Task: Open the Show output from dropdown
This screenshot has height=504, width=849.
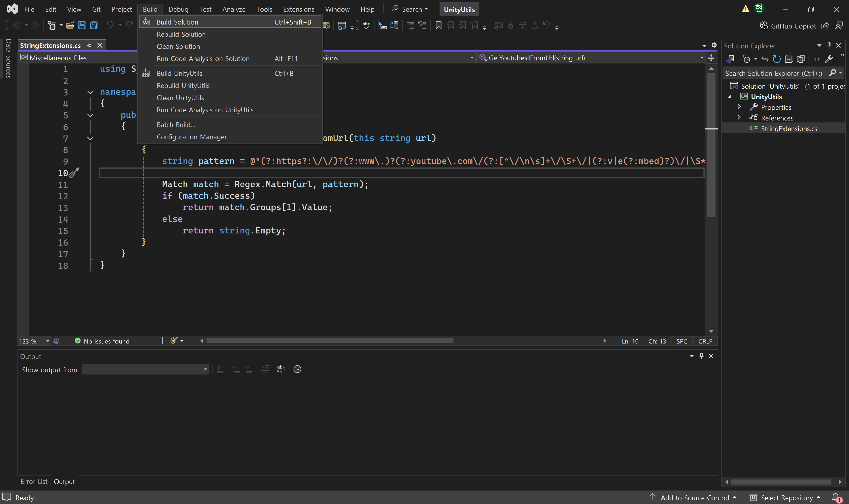Action: [145, 369]
